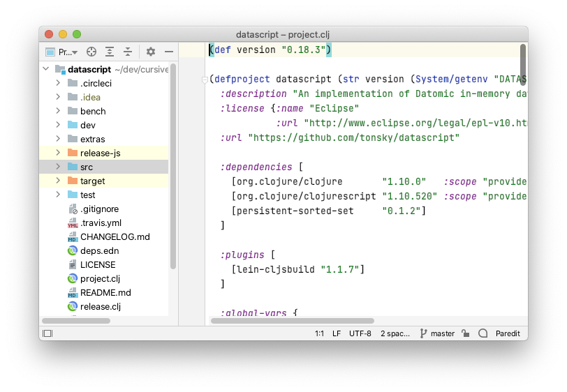Change the UTF-8 file encoding
This screenshot has width=567, height=392.
360,333
